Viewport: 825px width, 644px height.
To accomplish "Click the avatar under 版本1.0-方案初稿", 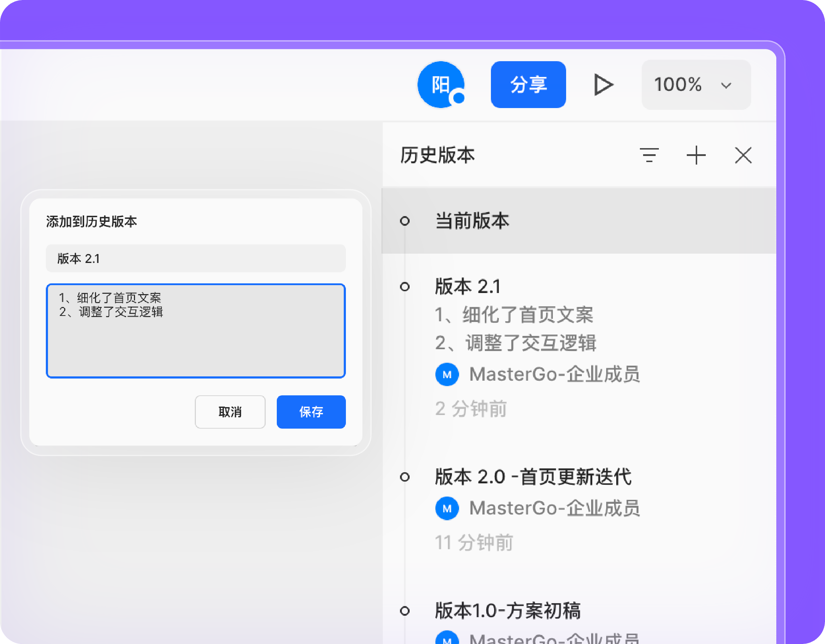I will point(447,638).
